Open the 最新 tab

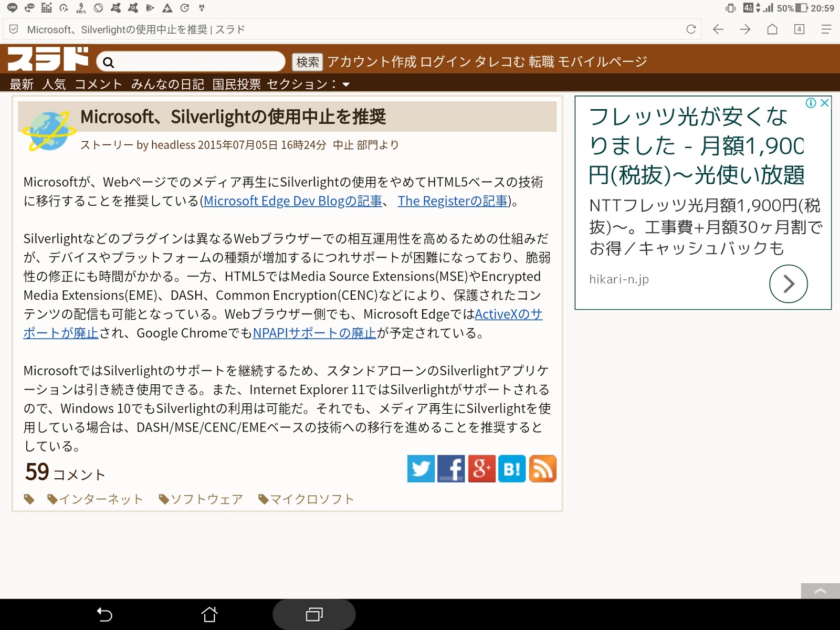(x=22, y=84)
